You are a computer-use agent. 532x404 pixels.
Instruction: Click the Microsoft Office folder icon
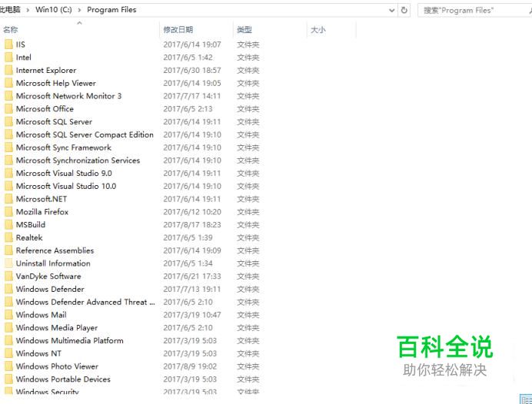tap(8, 109)
